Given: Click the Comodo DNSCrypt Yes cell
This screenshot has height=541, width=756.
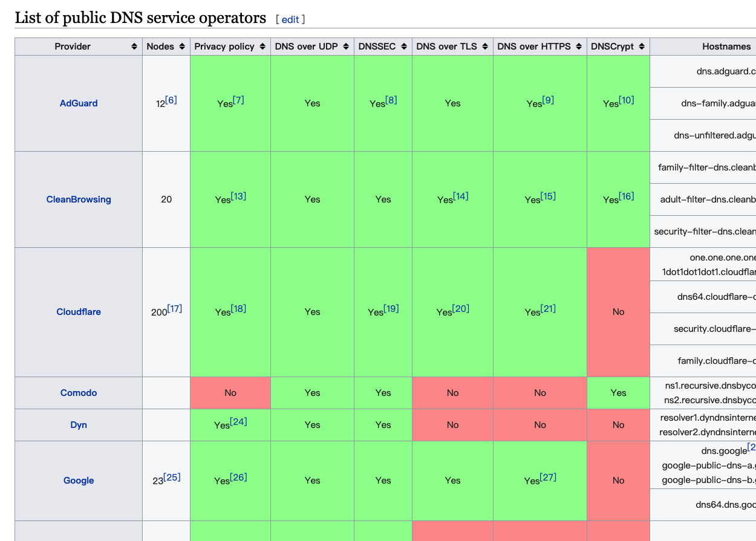Looking at the screenshot, I should point(618,393).
